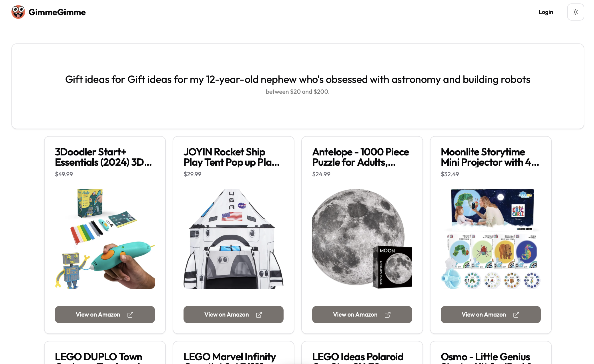Select the LEGO Ideas Polaroid card title
594x364 pixels.
click(x=358, y=358)
